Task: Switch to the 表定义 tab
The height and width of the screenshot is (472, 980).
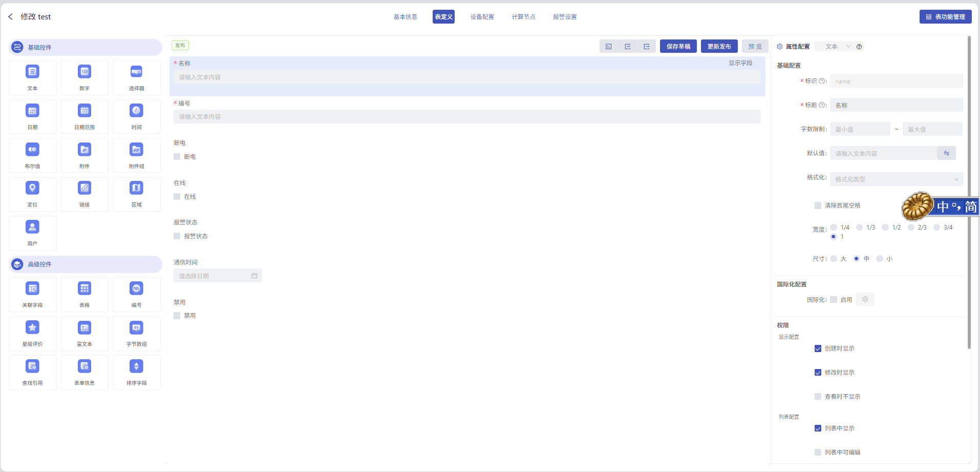Action: [443, 17]
